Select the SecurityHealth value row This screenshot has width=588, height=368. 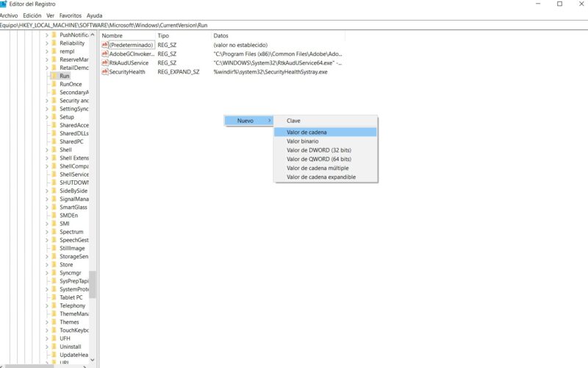tap(222, 71)
